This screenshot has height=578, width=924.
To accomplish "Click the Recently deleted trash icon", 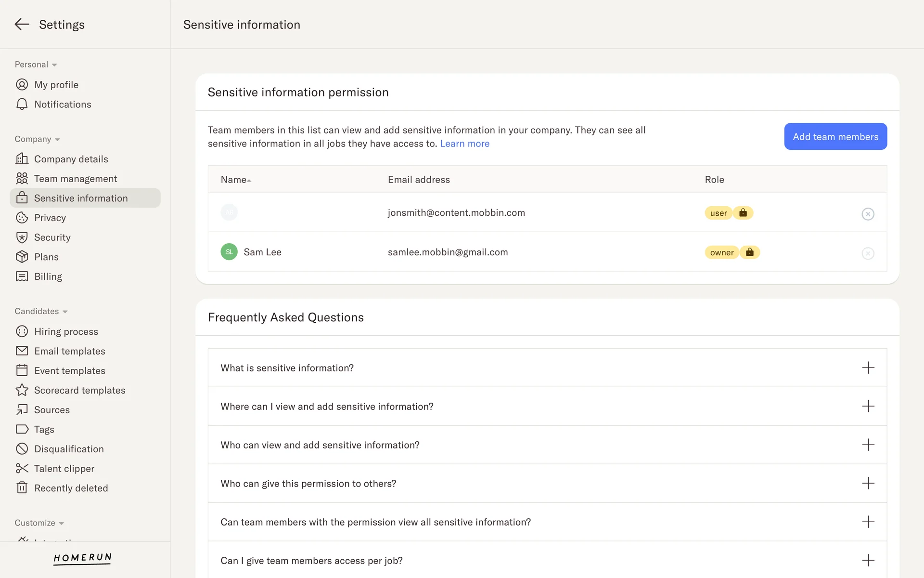I will point(22,488).
